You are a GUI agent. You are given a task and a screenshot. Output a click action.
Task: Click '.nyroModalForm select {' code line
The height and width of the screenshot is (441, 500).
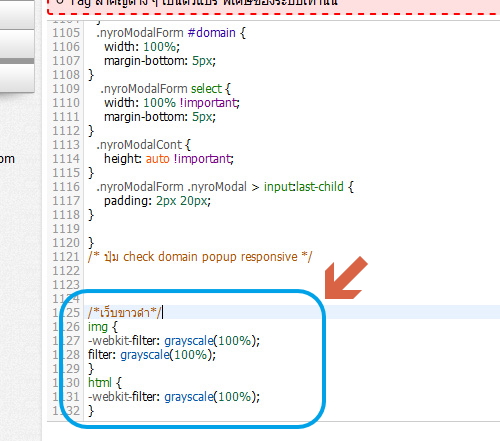(165, 89)
